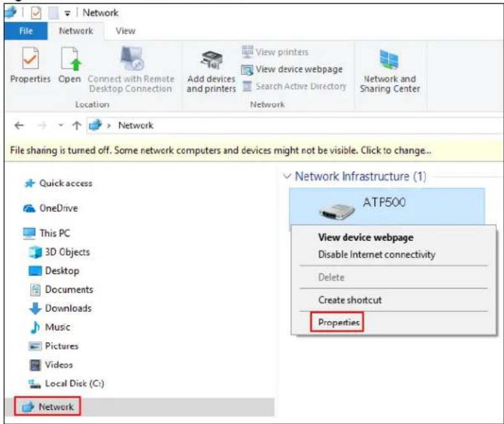This screenshot has height=424, width=504.
Task: Click the Network icon in address bar
Action: point(95,125)
